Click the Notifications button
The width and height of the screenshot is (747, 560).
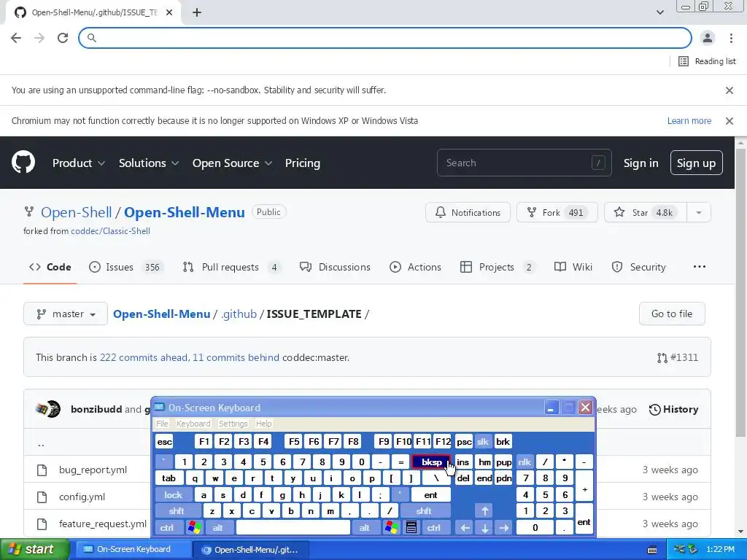[468, 212]
